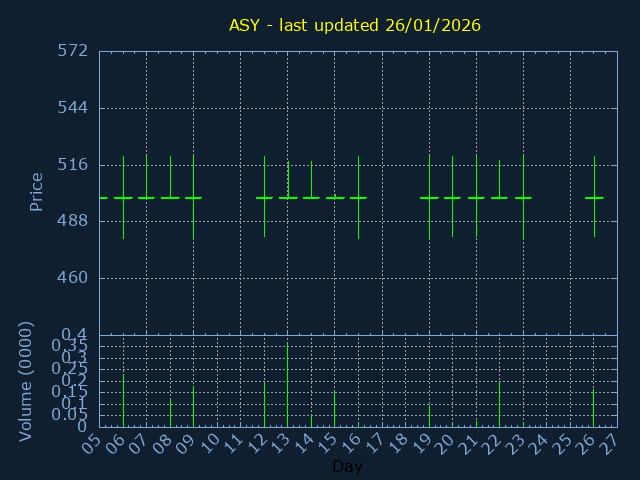The width and height of the screenshot is (640, 480).
Task: Click the 'Price' y-axis label
Action: tap(37, 191)
